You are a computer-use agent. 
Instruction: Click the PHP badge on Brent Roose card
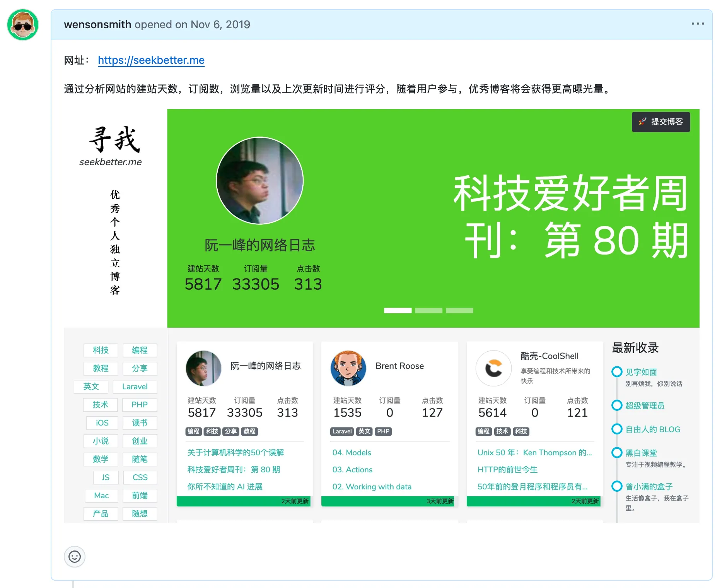coord(383,431)
